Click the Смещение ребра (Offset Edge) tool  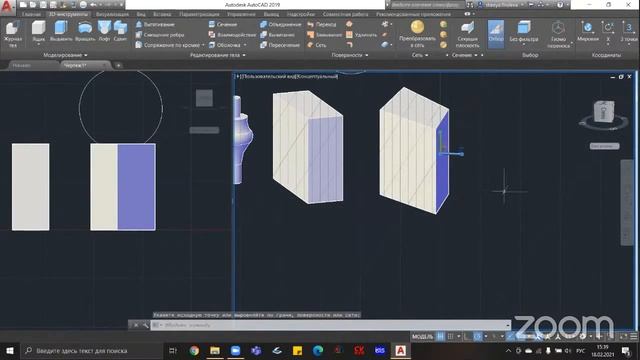point(160,35)
